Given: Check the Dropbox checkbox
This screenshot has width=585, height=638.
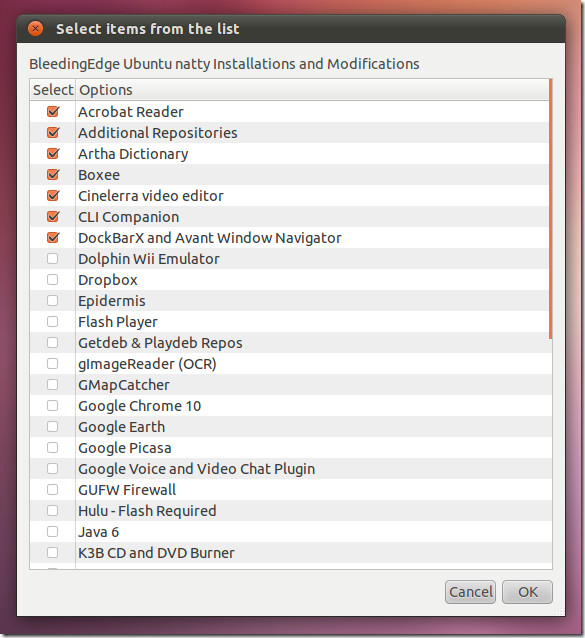Looking at the screenshot, I should [52, 280].
